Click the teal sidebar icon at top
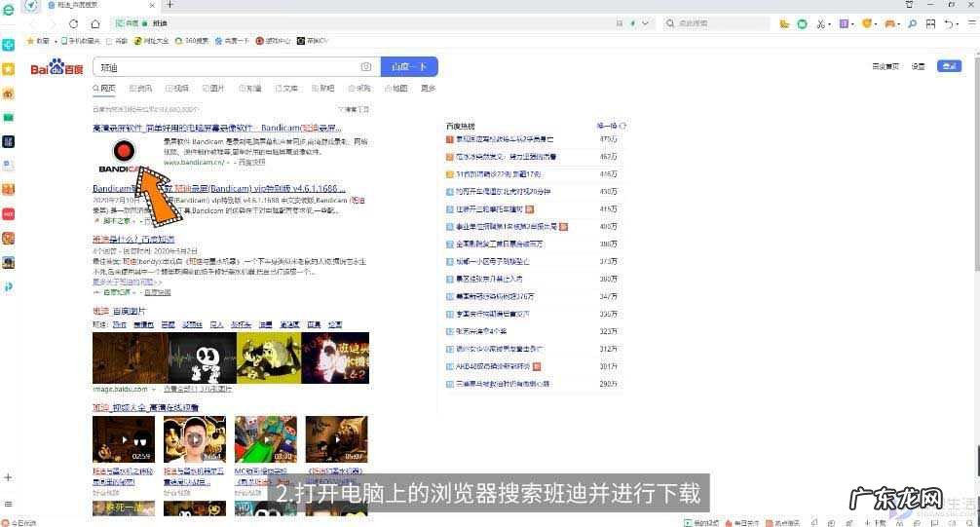The height and width of the screenshot is (527, 980). [8, 45]
